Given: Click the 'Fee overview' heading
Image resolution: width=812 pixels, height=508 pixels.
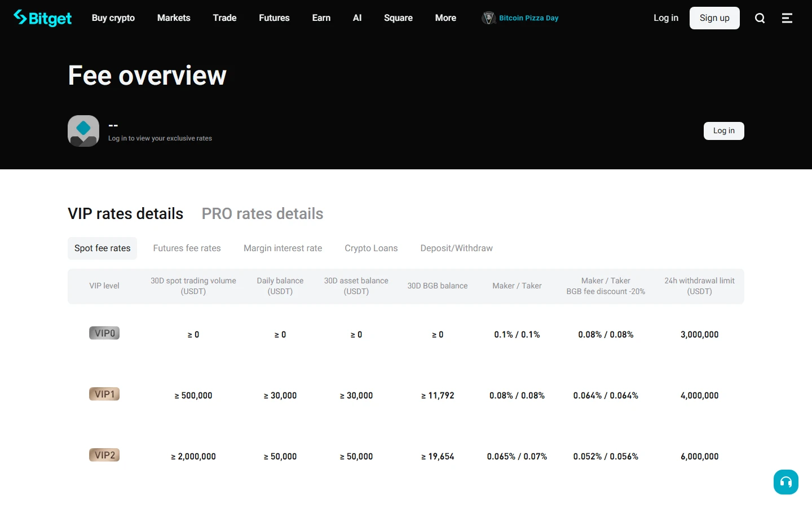Looking at the screenshot, I should tap(147, 76).
